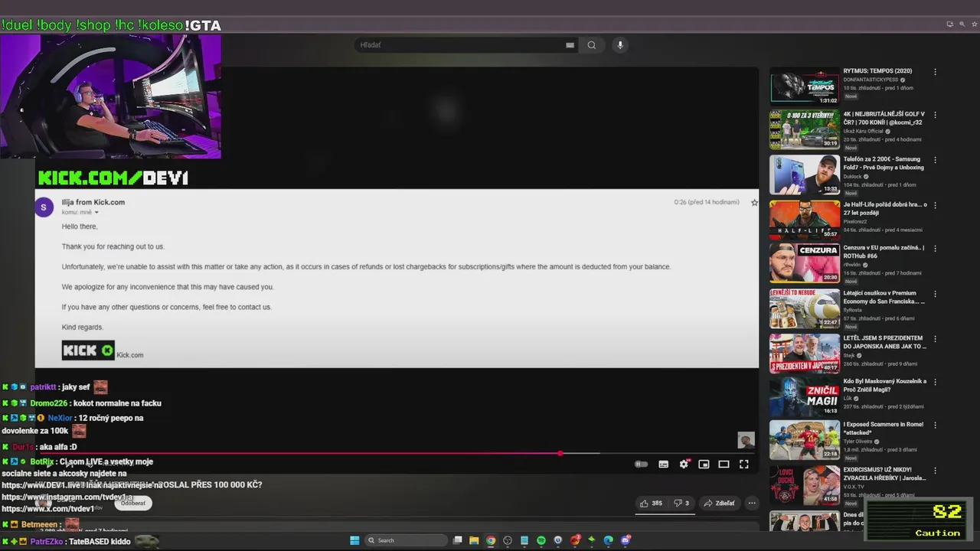Click the Odoberať subscribe button

click(133, 503)
